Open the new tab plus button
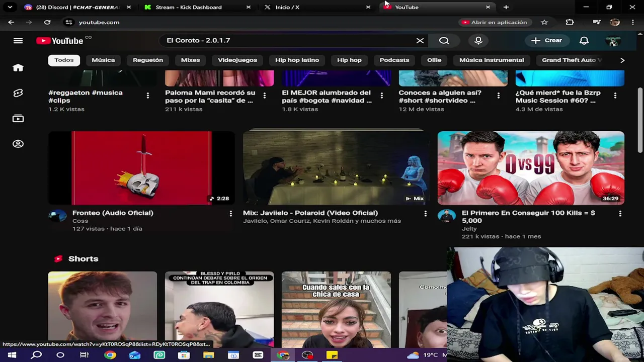 (506, 7)
